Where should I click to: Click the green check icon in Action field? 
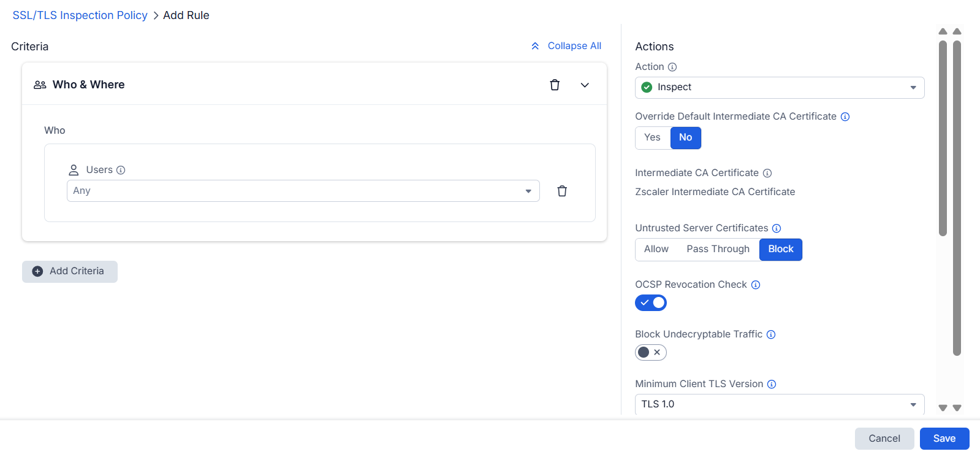coord(647,87)
